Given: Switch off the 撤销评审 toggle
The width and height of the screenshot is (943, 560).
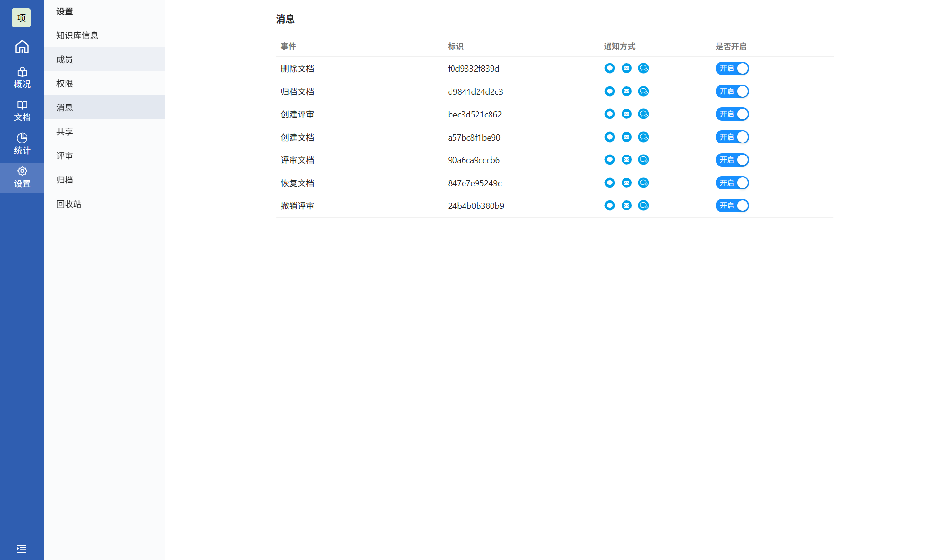Looking at the screenshot, I should tap(732, 206).
